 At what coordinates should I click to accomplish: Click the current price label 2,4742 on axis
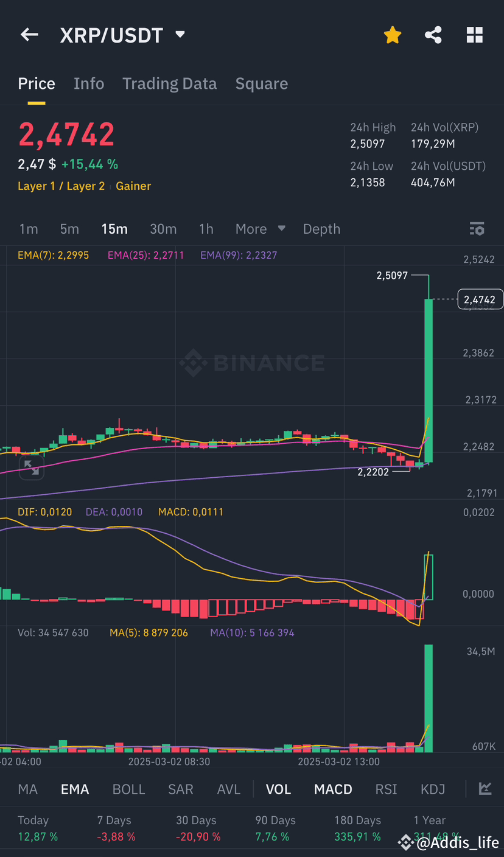[480, 299]
